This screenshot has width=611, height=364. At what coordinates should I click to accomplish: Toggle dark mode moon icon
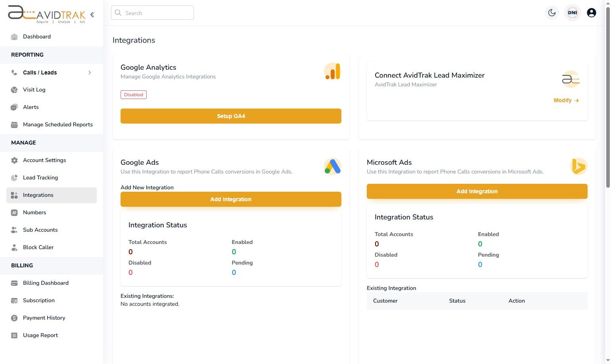coord(552,13)
